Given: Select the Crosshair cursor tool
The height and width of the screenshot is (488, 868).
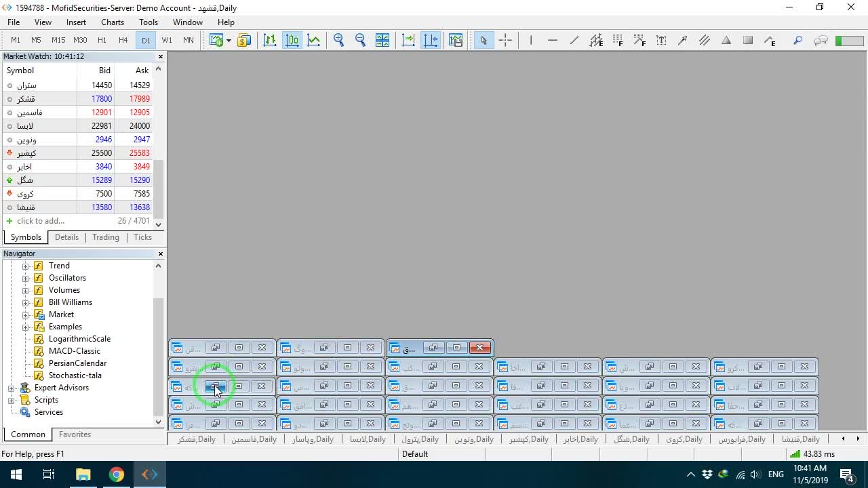Looking at the screenshot, I should (x=505, y=40).
